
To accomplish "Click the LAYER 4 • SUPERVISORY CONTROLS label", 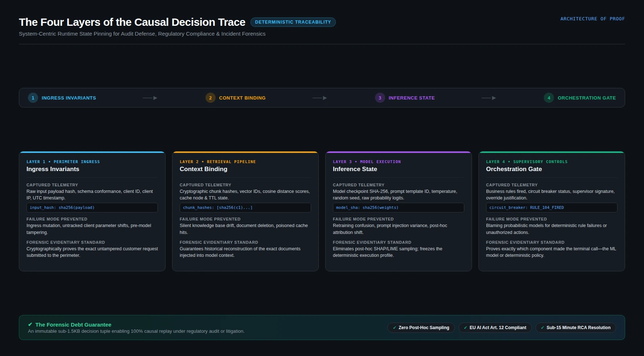I will pos(527,162).
